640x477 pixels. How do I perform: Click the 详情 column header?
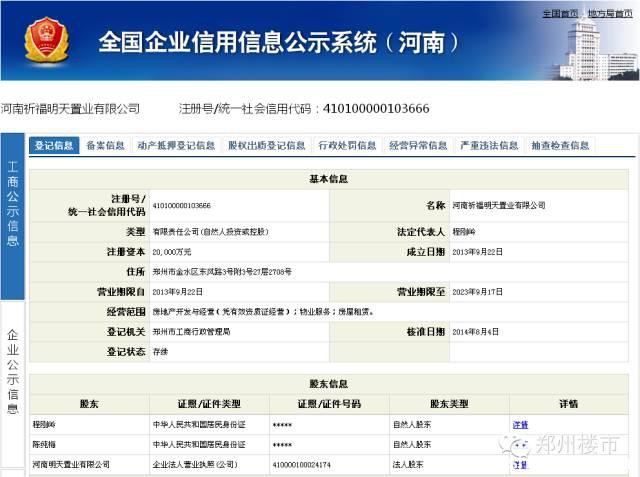point(568,404)
